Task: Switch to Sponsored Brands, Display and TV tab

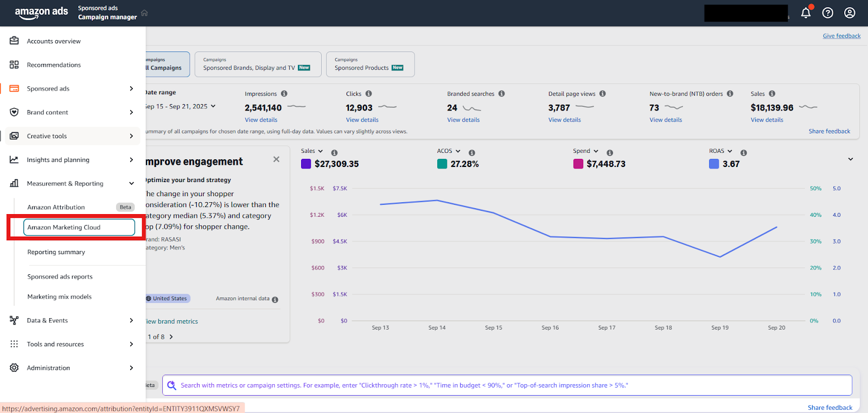Action: point(258,64)
